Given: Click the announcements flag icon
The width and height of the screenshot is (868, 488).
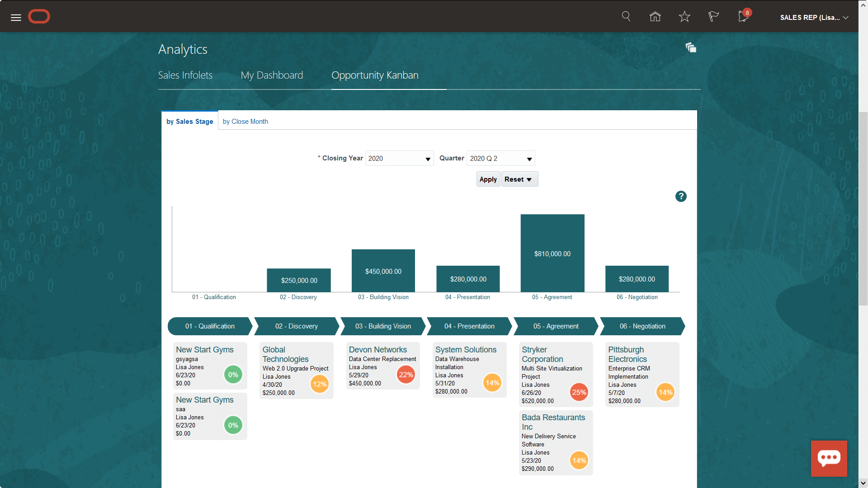Looking at the screenshot, I should [x=713, y=17].
